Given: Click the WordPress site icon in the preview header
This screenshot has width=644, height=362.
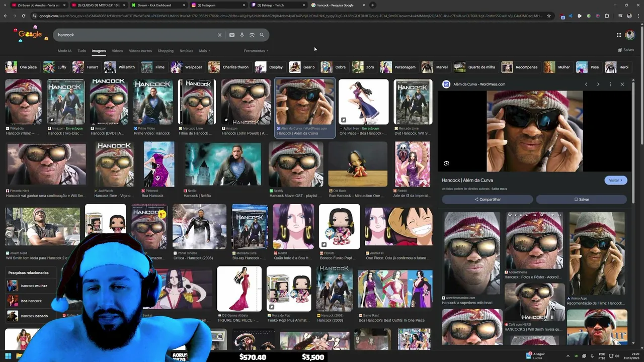Looking at the screenshot, I should coord(446,84).
